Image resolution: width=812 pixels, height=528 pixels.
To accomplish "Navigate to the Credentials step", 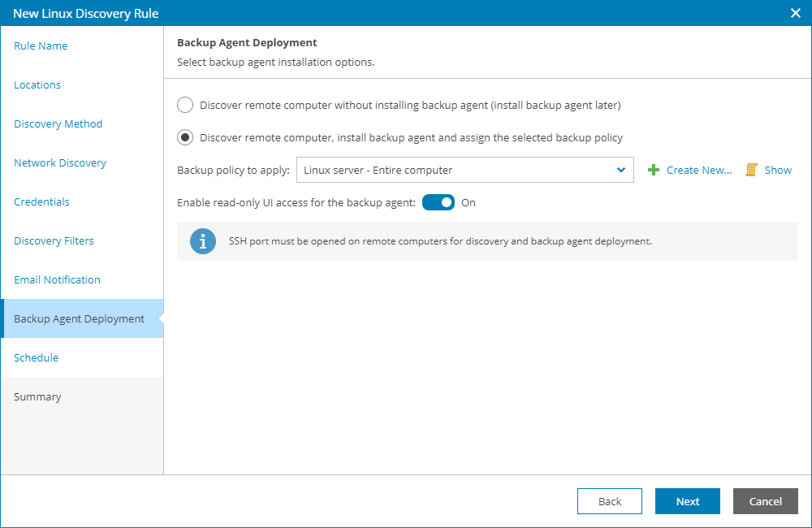I will [x=41, y=202].
